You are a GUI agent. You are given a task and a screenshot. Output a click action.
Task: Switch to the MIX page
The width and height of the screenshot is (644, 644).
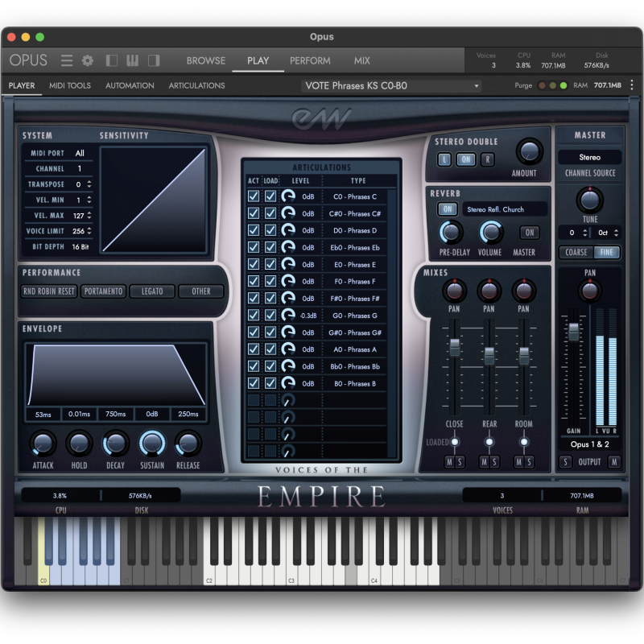[361, 61]
